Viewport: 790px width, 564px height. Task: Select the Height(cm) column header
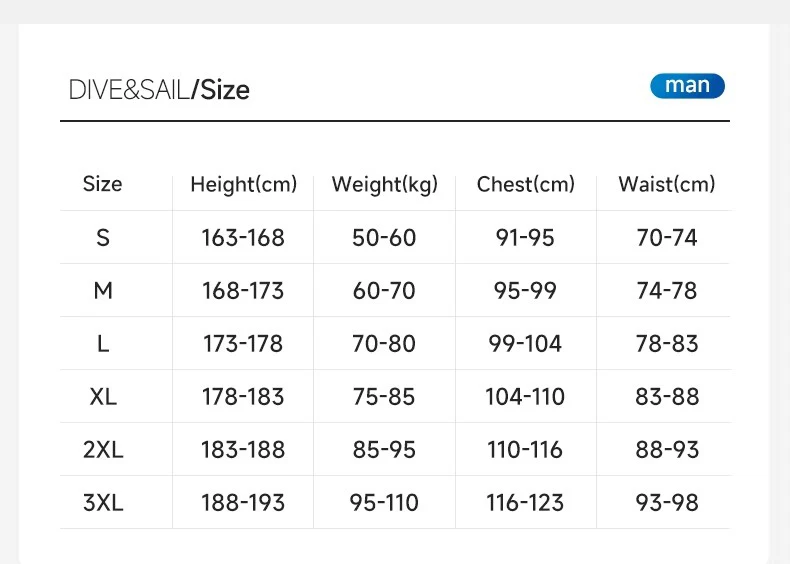click(x=244, y=184)
